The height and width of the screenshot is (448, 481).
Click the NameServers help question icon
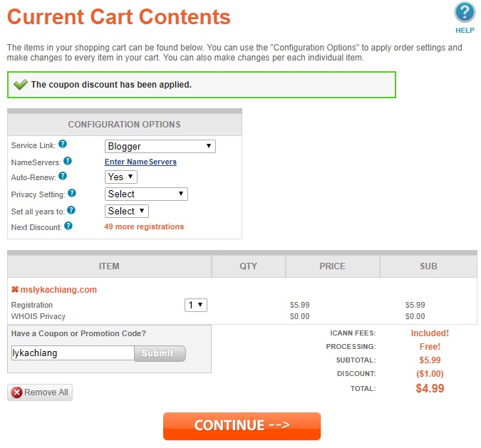point(68,161)
